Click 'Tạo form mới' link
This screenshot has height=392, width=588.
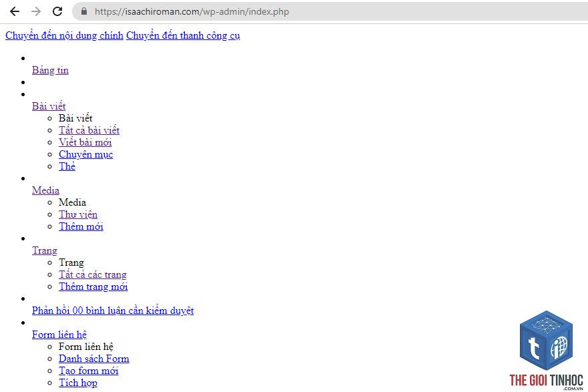pos(89,371)
